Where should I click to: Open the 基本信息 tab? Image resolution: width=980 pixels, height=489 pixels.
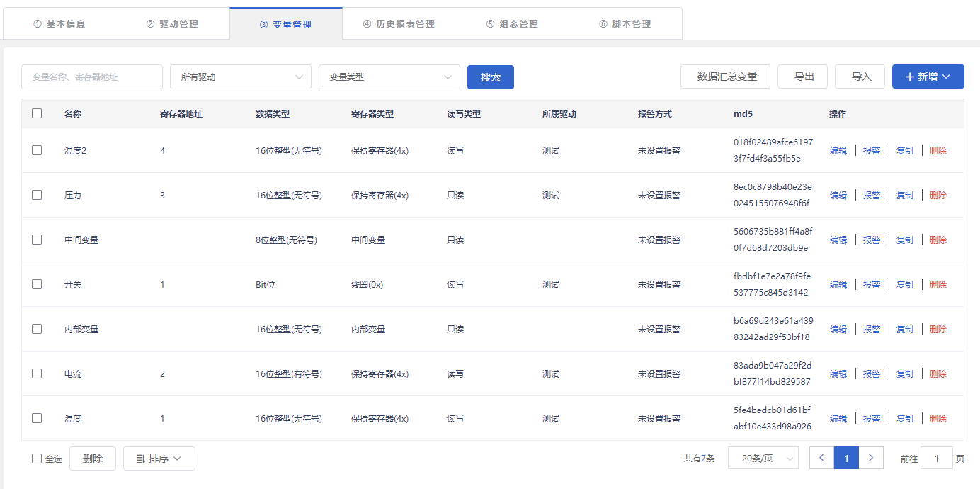point(59,23)
